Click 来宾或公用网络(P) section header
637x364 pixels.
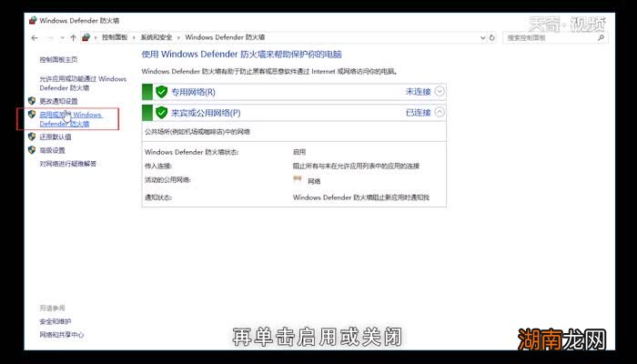click(x=294, y=113)
